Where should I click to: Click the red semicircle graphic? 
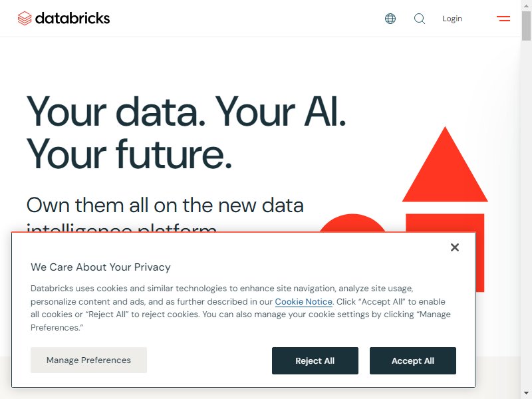pyautogui.click(x=352, y=223)
